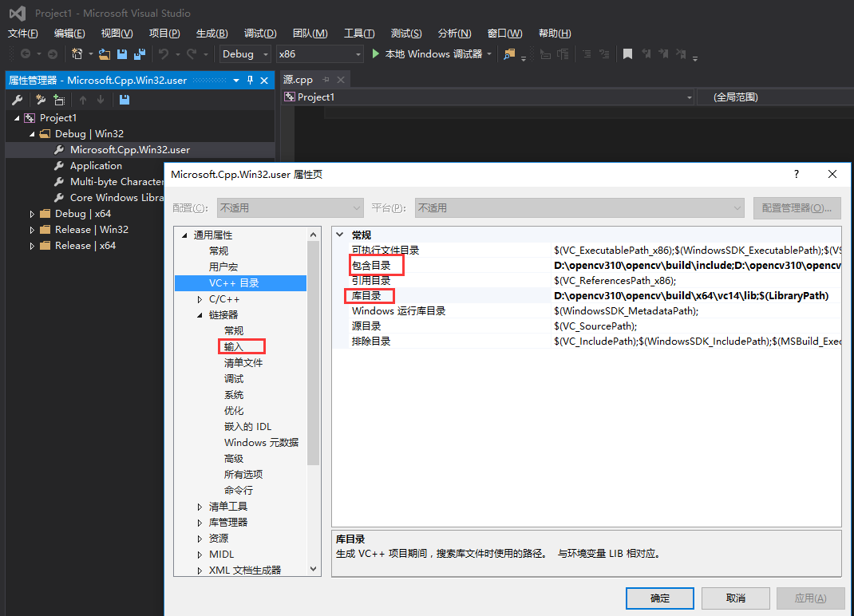The height and width of the screenshot is (616, 854).
Task: Click the 取消 button
Action: (x=736, y=598)
